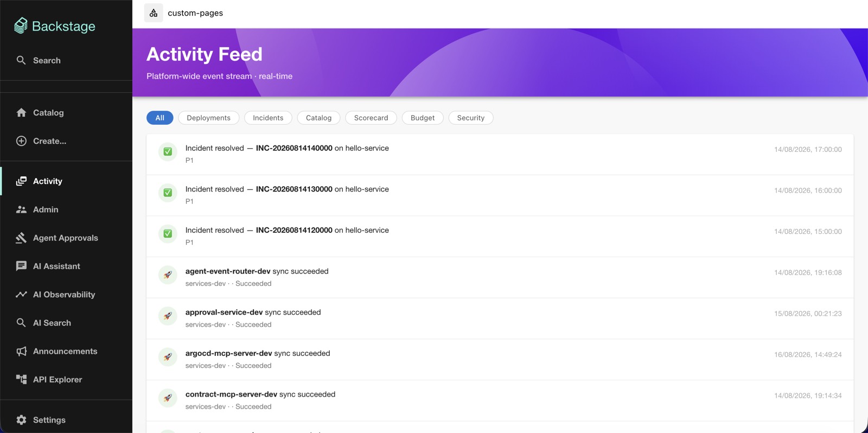868x433 pixels.
Task: Click the Activity Feed page title
Action: pyautogui.click(x=205, y=54)
